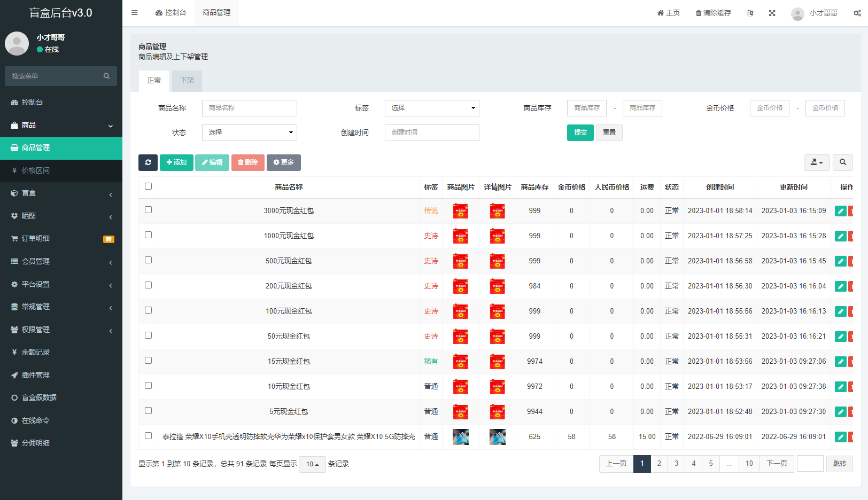Expand the 常规管理 sidebar group
868x500 pixels.
(61, 307)
